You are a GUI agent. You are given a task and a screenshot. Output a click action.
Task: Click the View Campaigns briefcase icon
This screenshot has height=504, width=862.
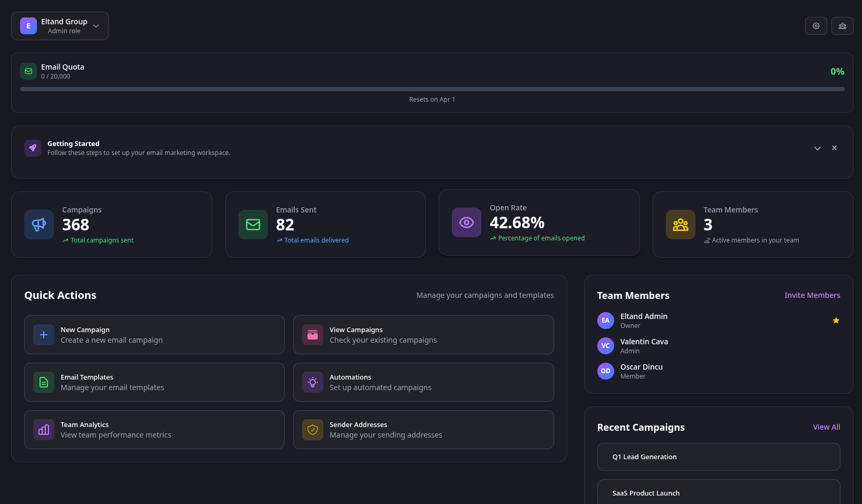312,335
